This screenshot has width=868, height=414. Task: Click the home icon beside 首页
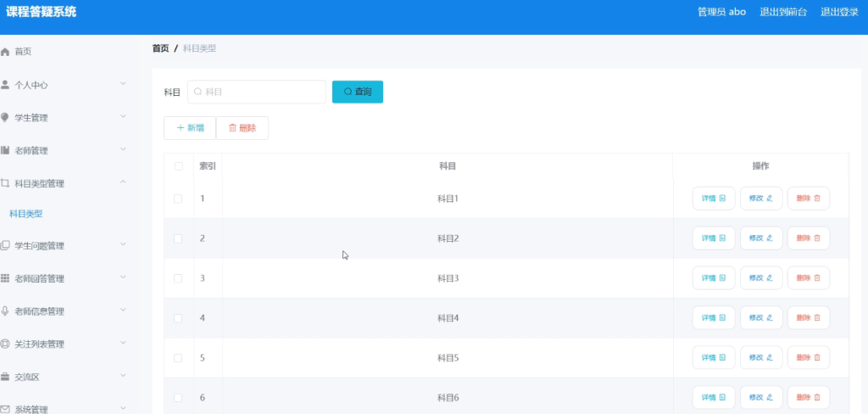[x=6, y=52]
